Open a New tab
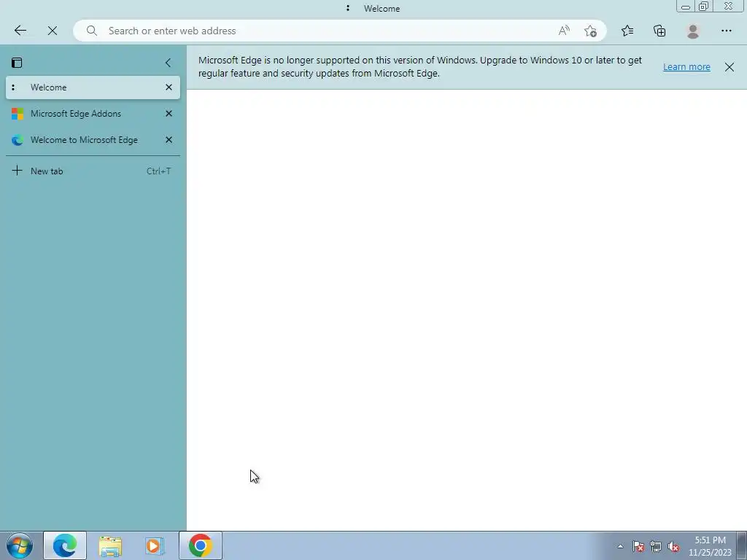Screen dimensions: 747x560 (x=93, y=171)
